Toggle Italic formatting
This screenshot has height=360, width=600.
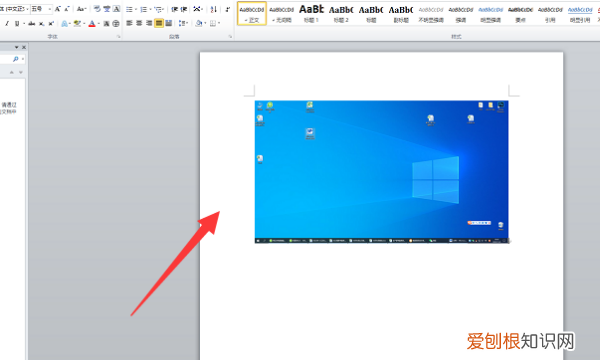[7, 24]
